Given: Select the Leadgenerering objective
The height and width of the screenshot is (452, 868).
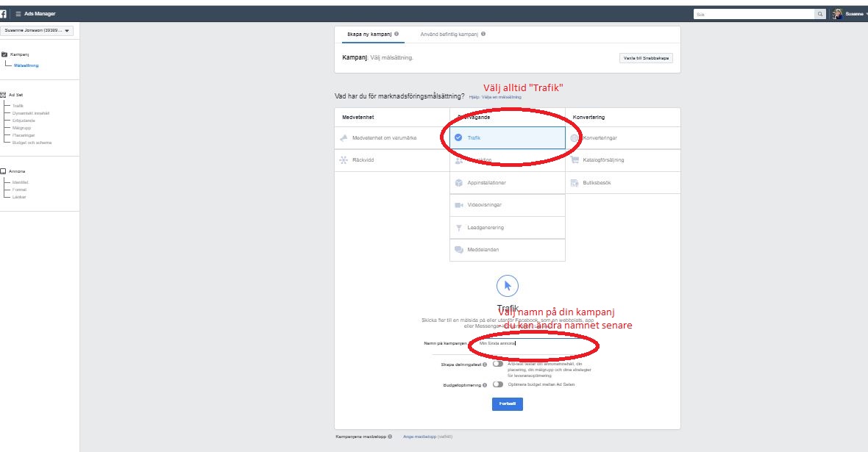Looking at the screenshot, I should (485, 228).
